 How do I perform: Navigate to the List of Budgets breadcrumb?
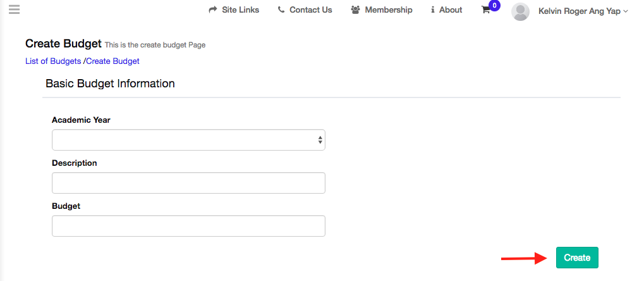[53, 61]
